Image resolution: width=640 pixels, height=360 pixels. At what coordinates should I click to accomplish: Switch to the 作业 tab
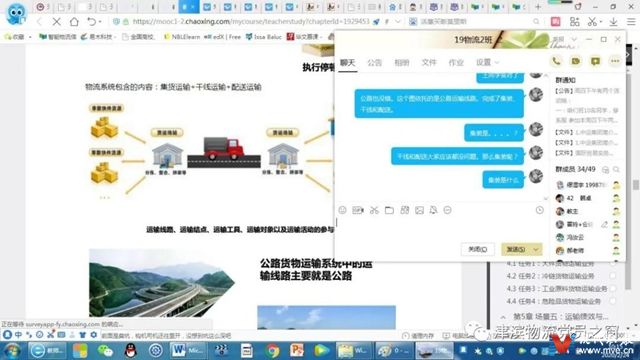coord(456,62)
